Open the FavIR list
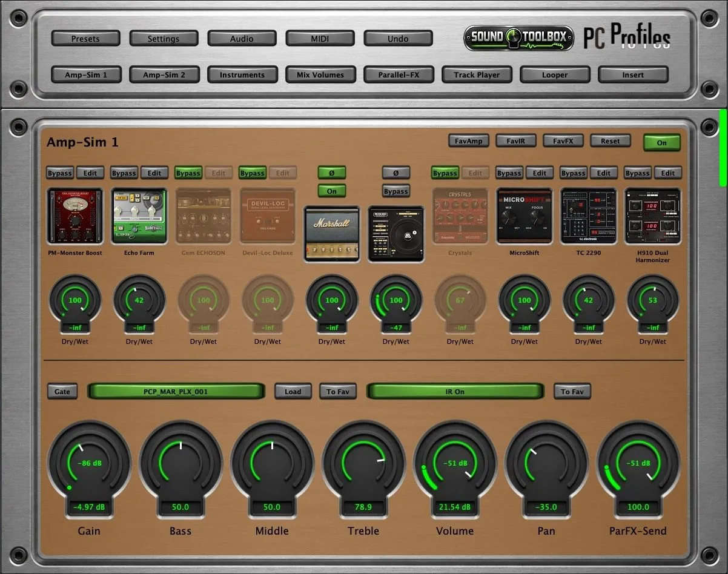Image resolution: width=728 pixels, height=574 pixels. [x=516, y=141]
